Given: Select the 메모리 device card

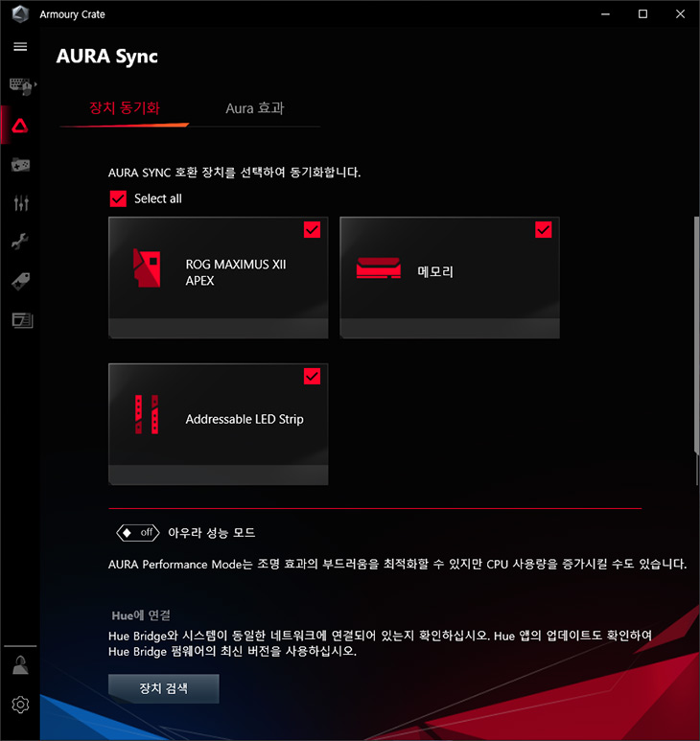Looking at the screenshot, I should click(x=450, y=277).
